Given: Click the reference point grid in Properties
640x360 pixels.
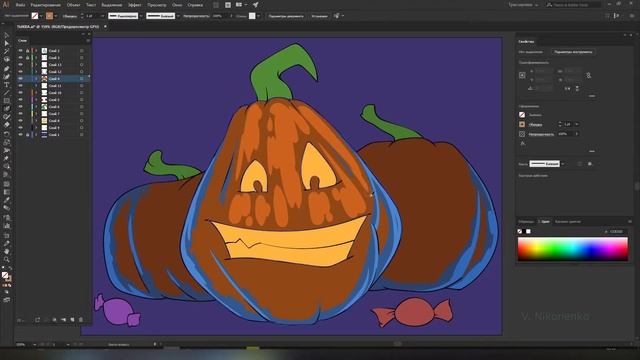Looking at the screenshot, I should pos(522,75).
